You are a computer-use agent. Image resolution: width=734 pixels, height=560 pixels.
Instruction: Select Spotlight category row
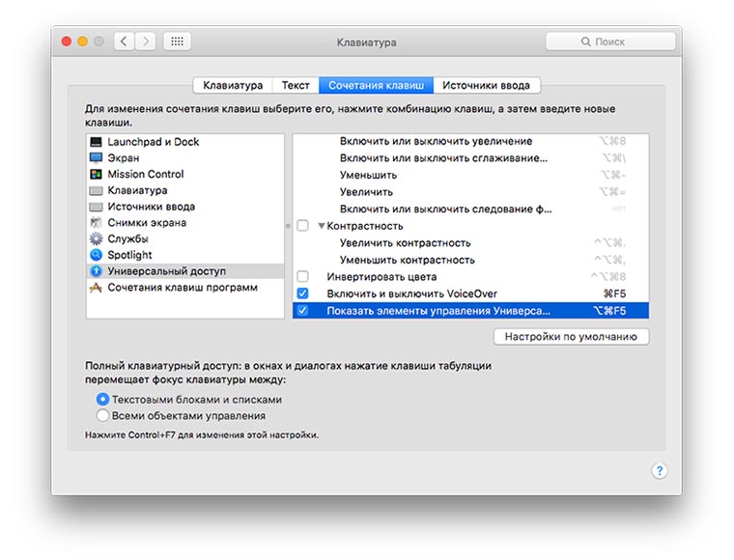click(x=185, y=255)
